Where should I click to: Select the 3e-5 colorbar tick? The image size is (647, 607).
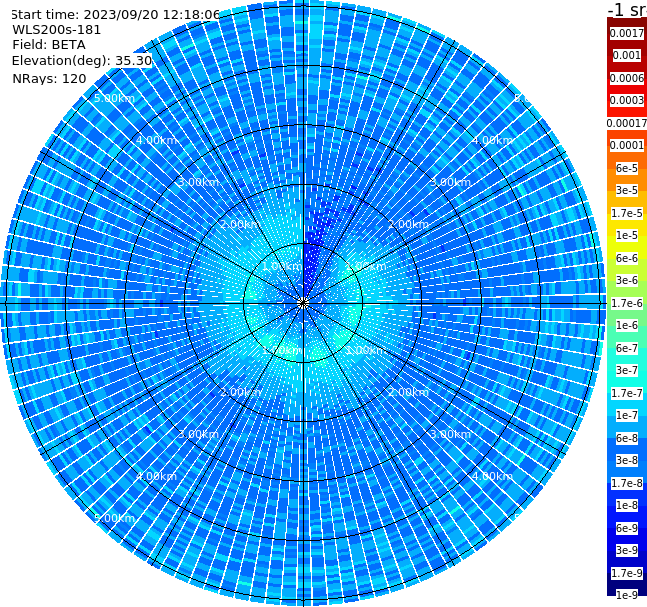(x=627, y=190)
